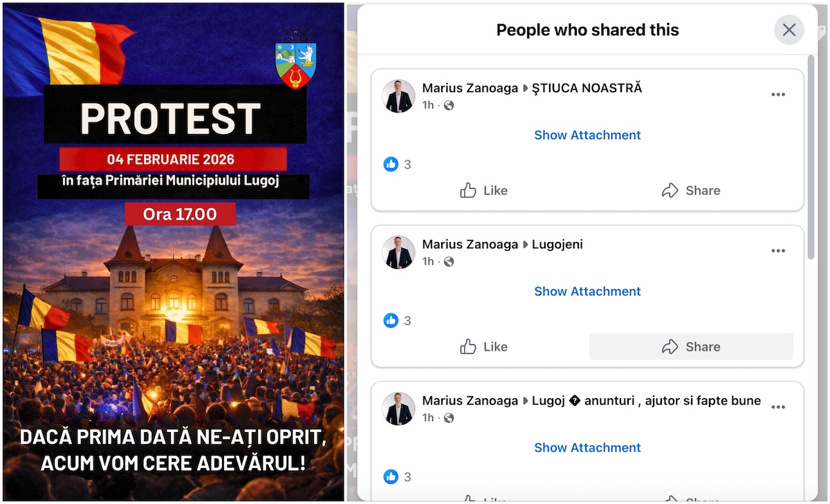Screen dimensions: 830x504
Task: Click the public globe icon on first share
Action: (449, 105)
